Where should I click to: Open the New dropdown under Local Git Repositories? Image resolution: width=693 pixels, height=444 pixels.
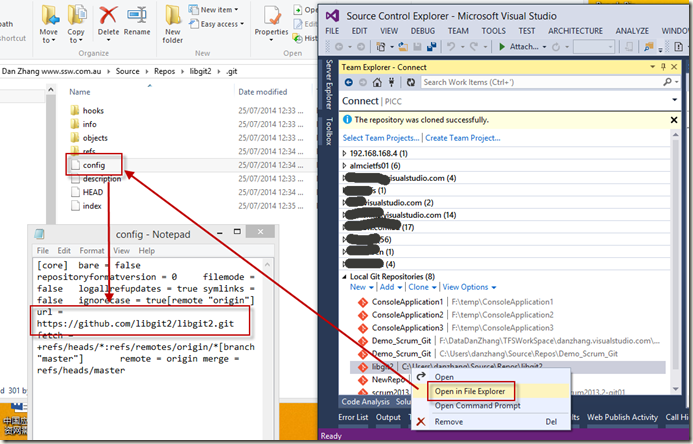click(x=361, y=287)
